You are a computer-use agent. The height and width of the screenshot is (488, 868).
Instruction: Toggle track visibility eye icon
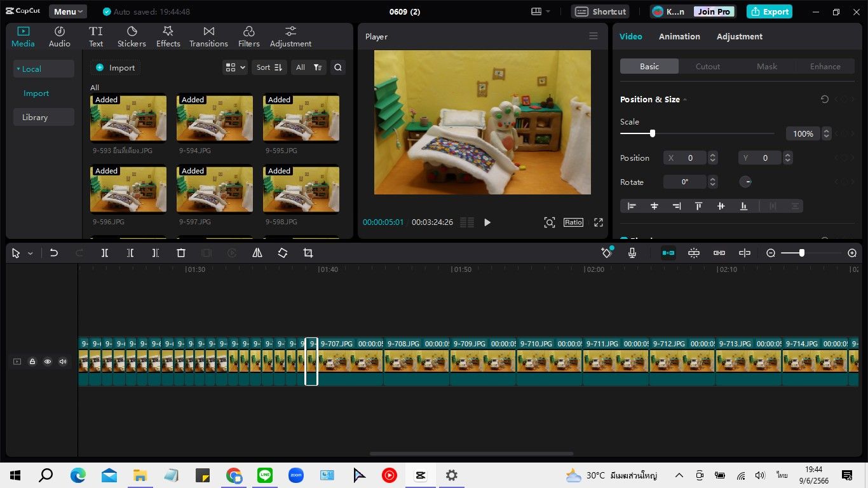pyautogui.click(x=48, y=362)
